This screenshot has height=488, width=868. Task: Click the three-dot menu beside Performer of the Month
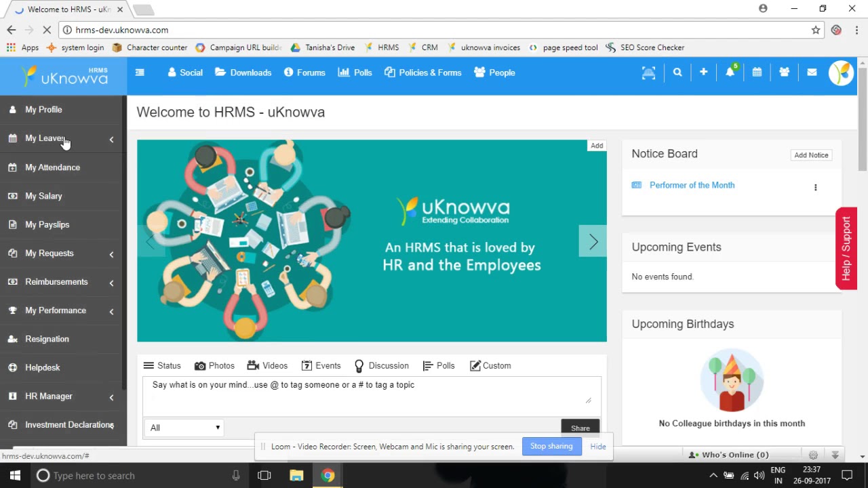tap(815, 187)
